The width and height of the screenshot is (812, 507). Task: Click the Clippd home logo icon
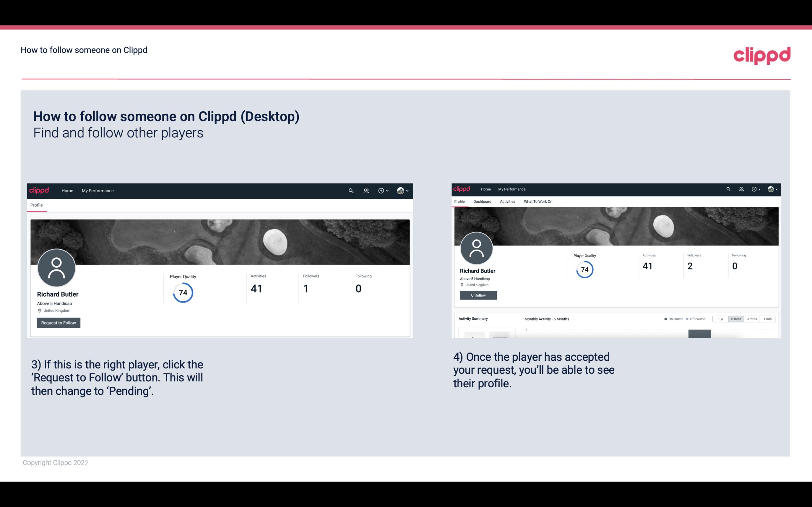[x=39, y=190]
